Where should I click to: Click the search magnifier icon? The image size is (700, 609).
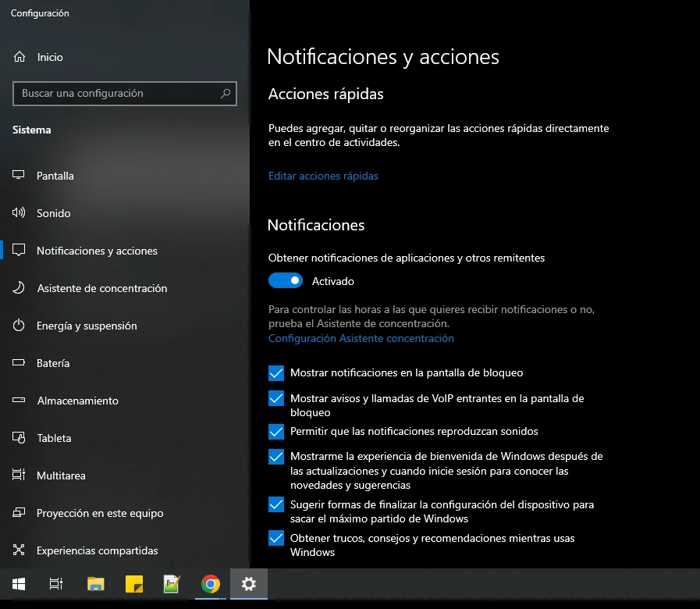[226, 94]
